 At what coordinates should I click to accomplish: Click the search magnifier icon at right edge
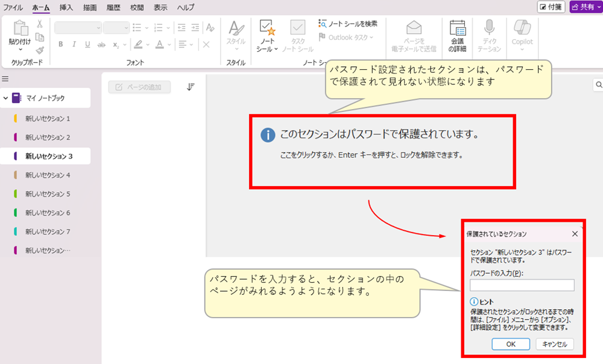pos(599,86)
